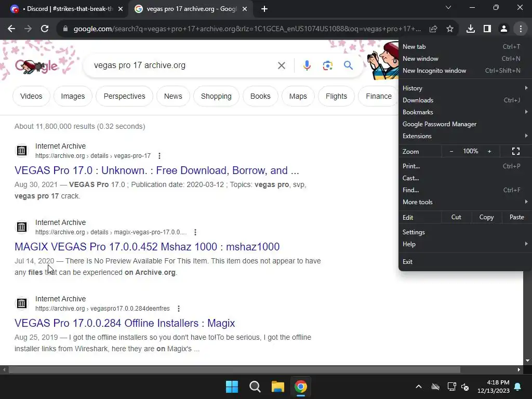Screen dimensions: 532x399
Task: Go back using the browser back arrow
Action: click(x=11, y=29)
